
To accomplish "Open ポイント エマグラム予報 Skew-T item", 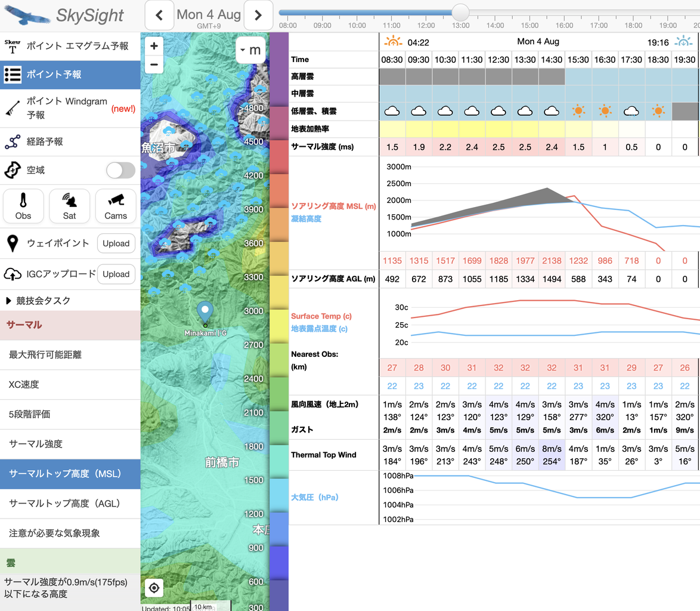I will point(70,45).
